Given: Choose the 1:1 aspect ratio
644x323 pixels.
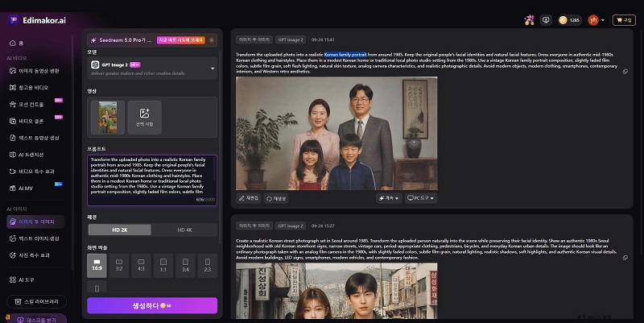Looking at the screenshot, I should coord(163,266).
